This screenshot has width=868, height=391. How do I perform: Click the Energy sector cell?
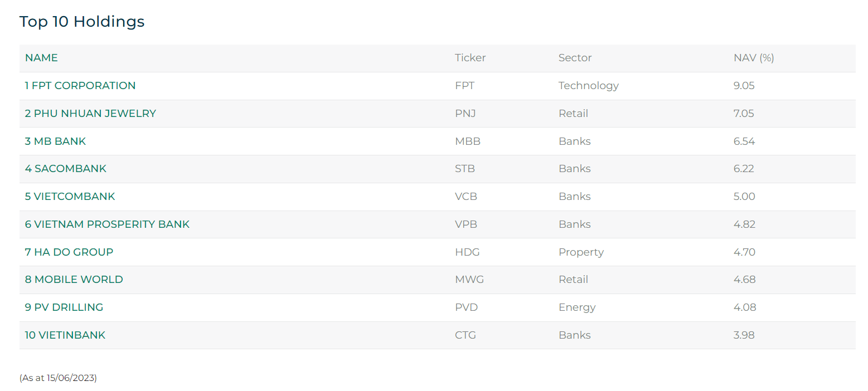[577, 307]
